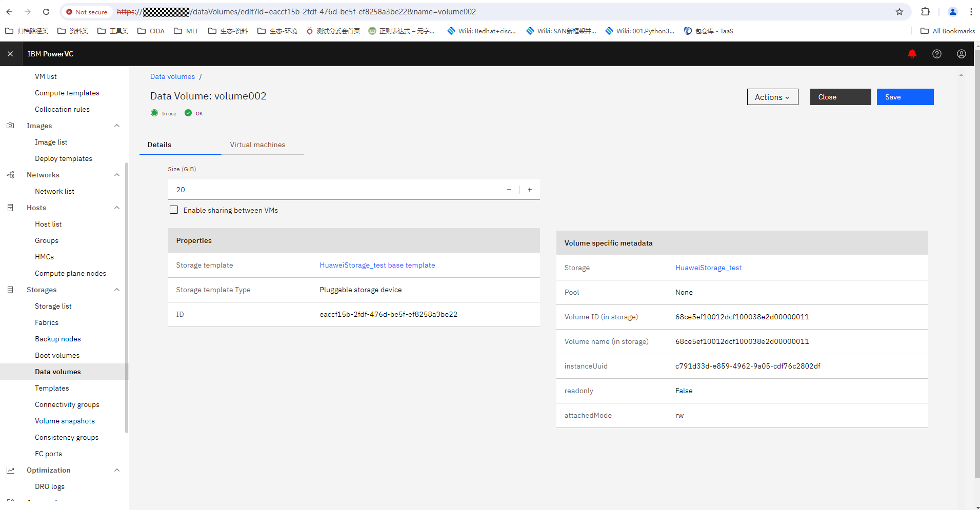Go back with the browser back arrow
This screenshot has height=510, width=980.
9,12
